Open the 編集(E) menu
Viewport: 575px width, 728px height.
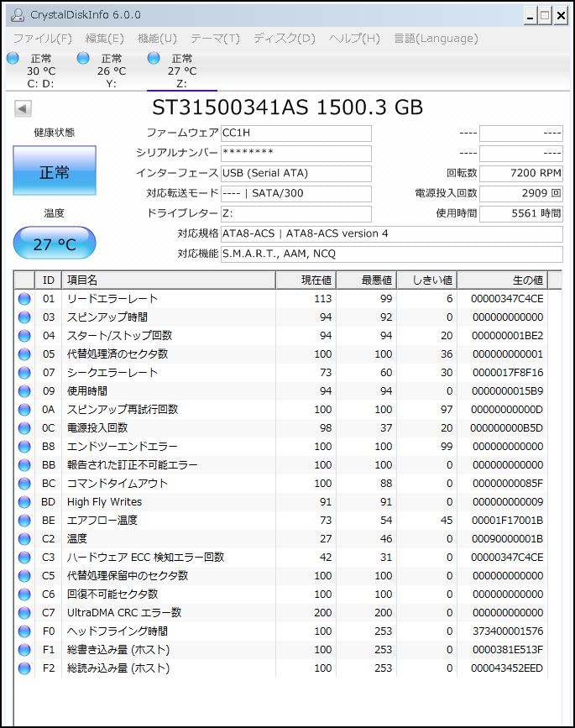click(x=104, y=39)
